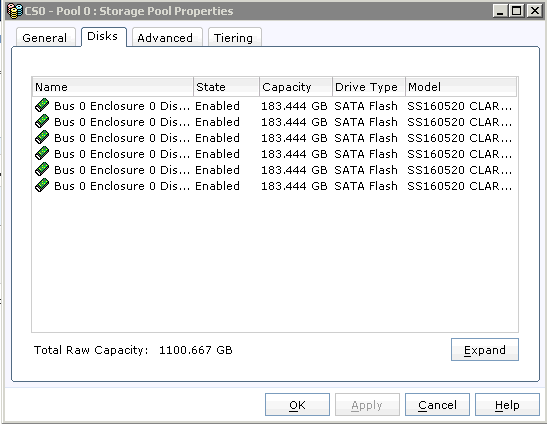Select the disk icon in the last row

(x=42, y=185)
